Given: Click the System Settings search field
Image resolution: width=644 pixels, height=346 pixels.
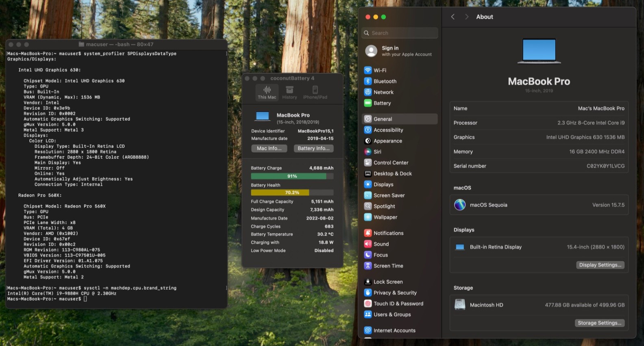Looking at the screenshot, I should tap(400, 33).
